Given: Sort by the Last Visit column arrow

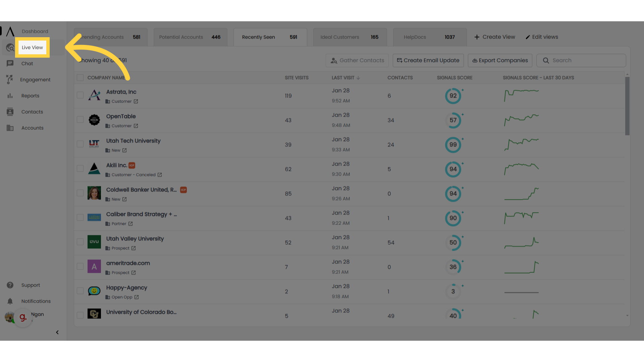Looking at the screenshot, I should tap(359, 78).
